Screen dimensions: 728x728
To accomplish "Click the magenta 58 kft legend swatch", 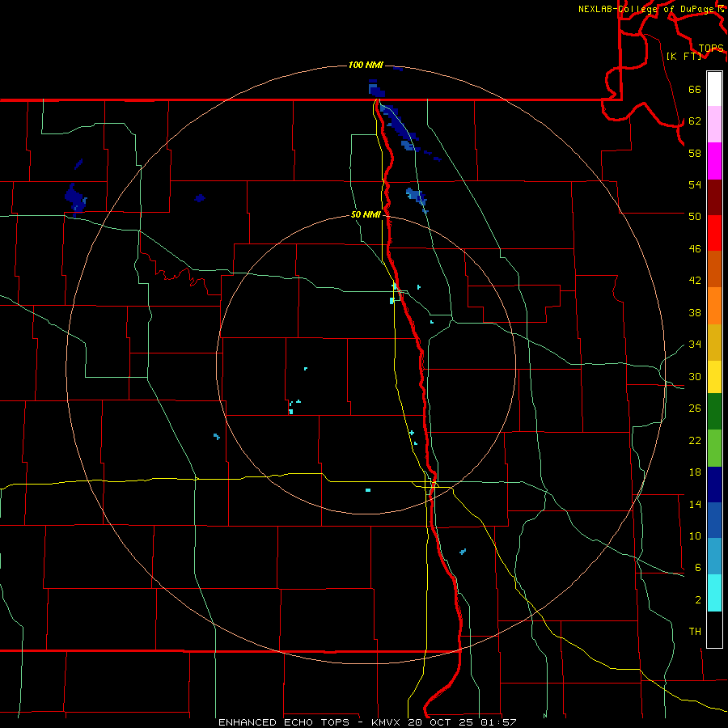I will coord(714,161).
